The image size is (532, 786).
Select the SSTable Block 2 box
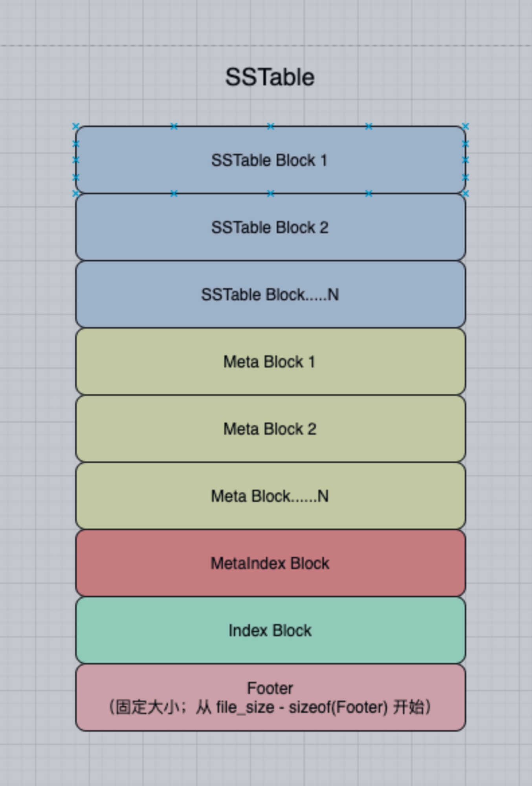point(271,227)
